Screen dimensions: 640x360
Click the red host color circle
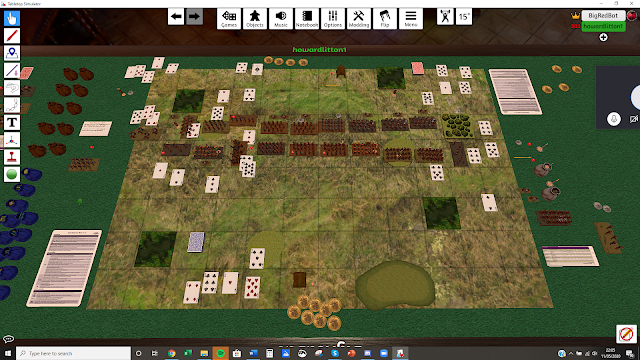(x=632, y=16)
